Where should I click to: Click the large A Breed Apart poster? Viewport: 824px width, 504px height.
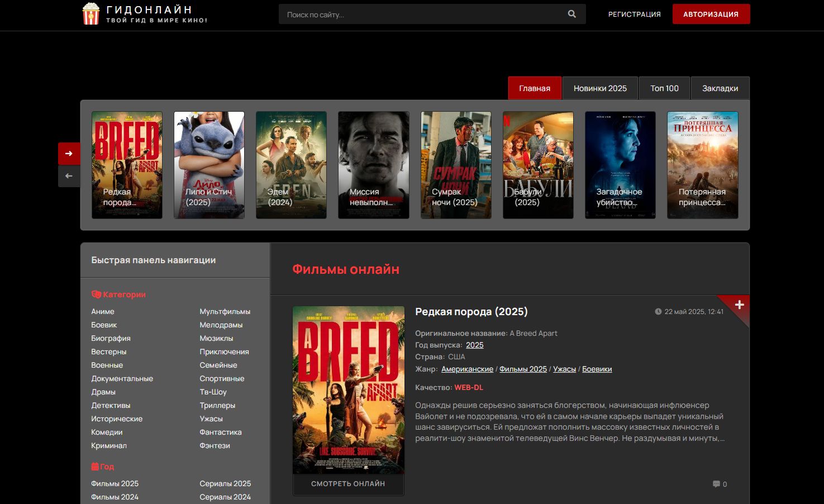pyautogui.click(x=349, y=390)
